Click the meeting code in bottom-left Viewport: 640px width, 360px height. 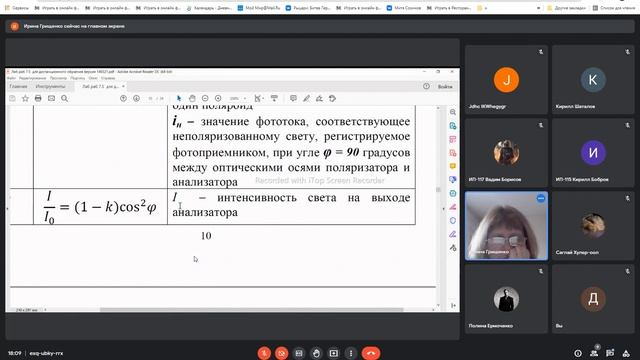46,353
